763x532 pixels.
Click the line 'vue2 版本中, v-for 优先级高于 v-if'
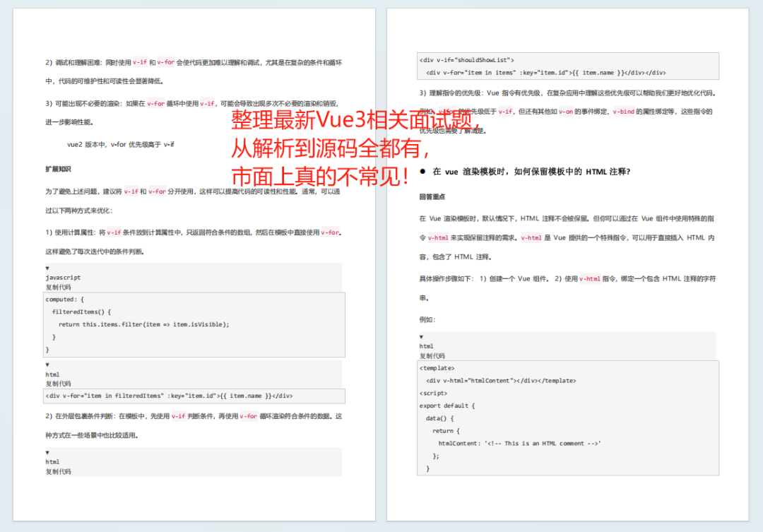pos(121,145)
